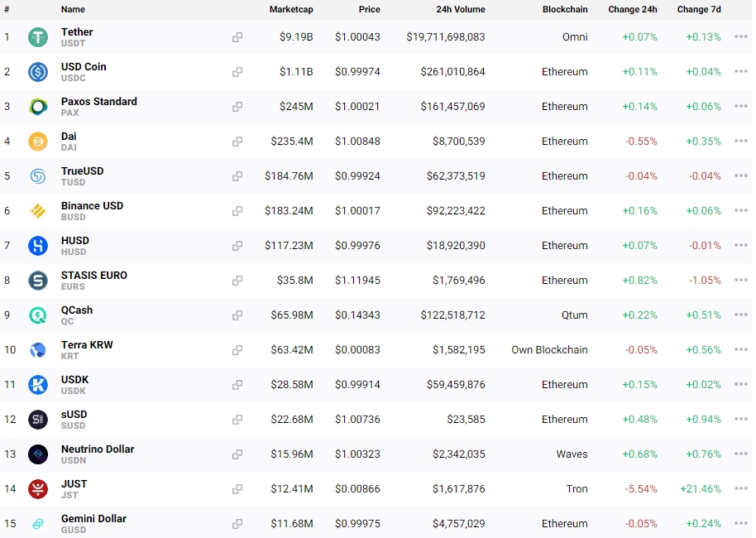Sort table by Name column header

[x=73, y=9]
